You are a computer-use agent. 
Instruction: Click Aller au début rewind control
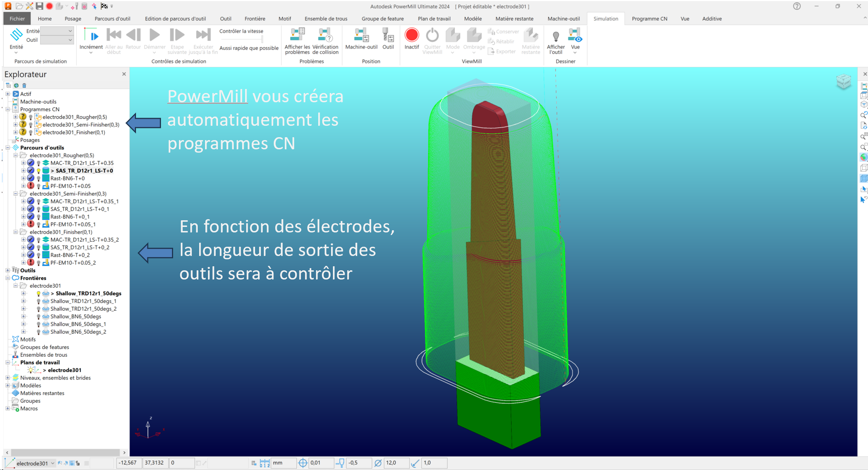(x=114, y=41)
